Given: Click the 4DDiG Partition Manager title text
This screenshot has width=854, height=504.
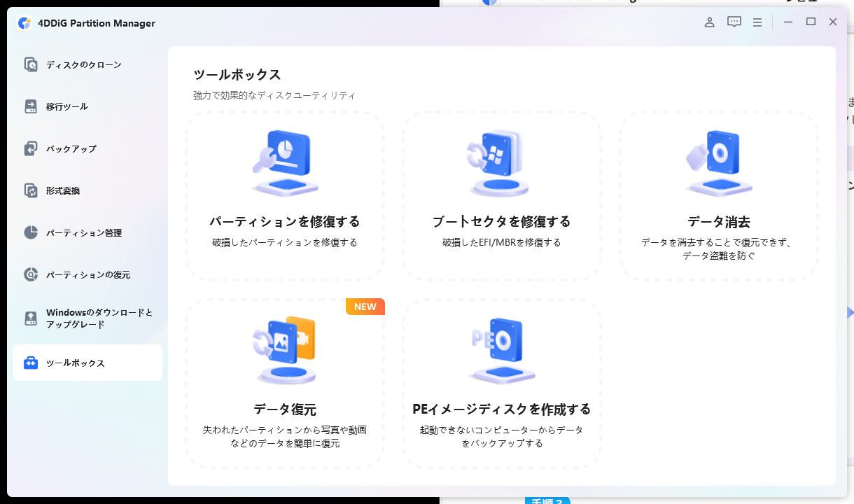Looking at the screenshot, I should (x=97, y=23).
